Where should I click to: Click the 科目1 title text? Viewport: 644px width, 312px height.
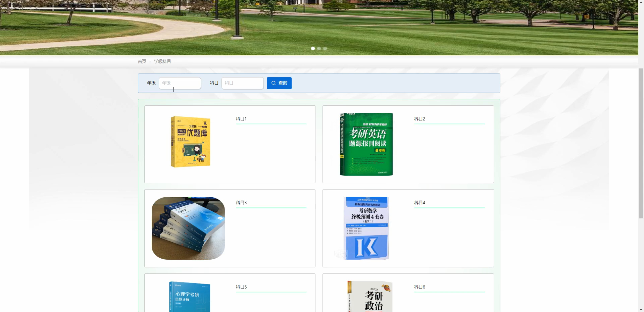coord(241,119)
